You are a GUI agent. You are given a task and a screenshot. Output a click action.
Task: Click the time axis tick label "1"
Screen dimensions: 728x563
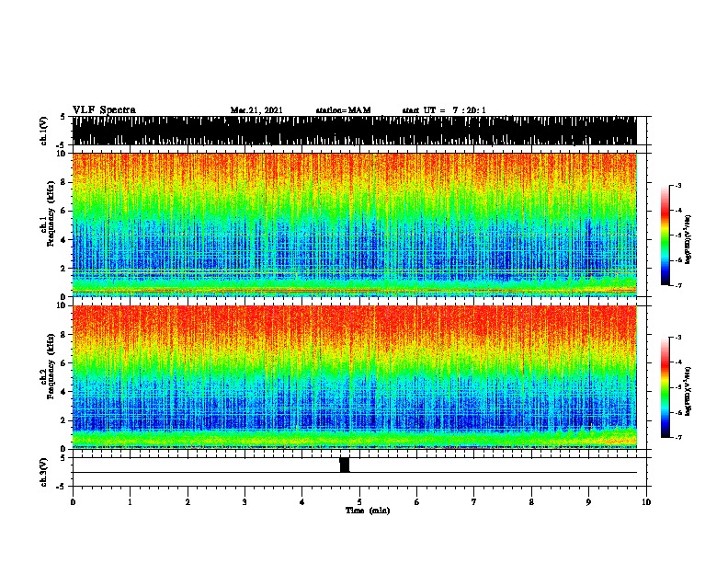(x=130, y=502)
